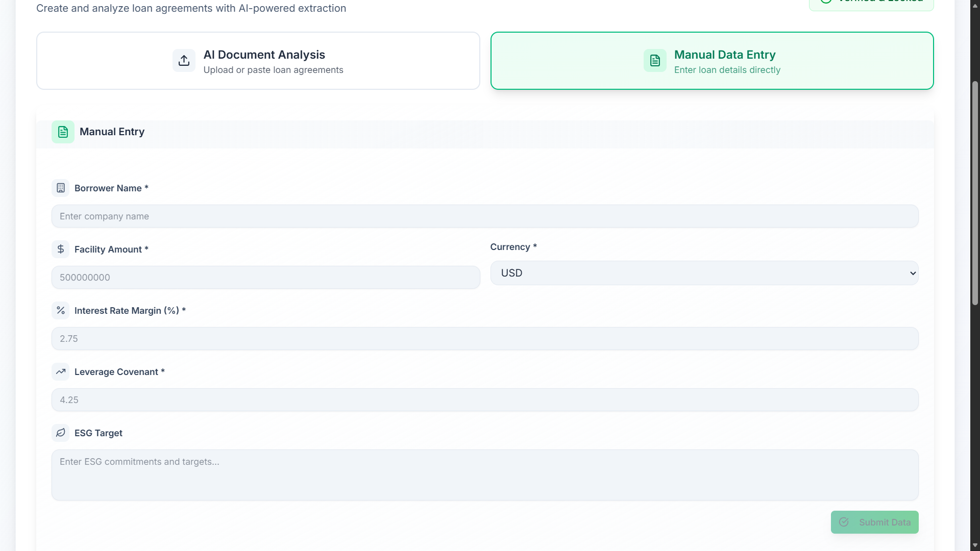Switch to AI Document Analysis tab
Viewport: 980px width, 551px height.
coord(258,61)
